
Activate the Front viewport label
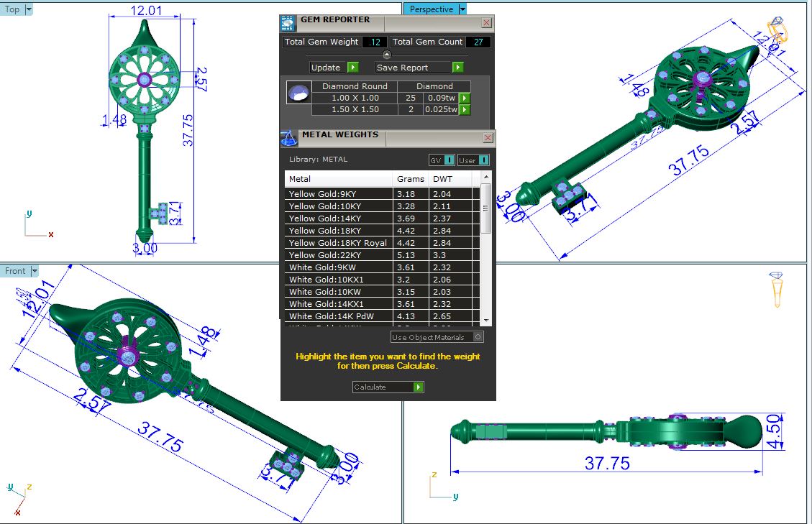pos(15,270)
